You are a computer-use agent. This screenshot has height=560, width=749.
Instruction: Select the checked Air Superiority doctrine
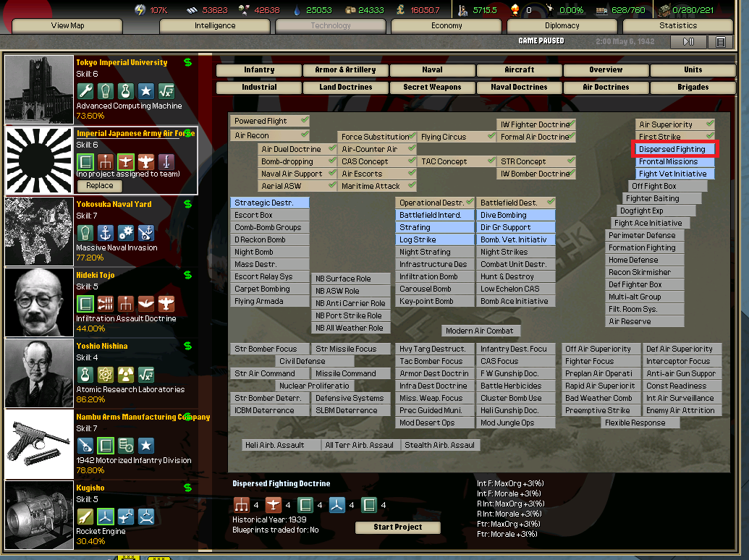click(x=674, y=124)
